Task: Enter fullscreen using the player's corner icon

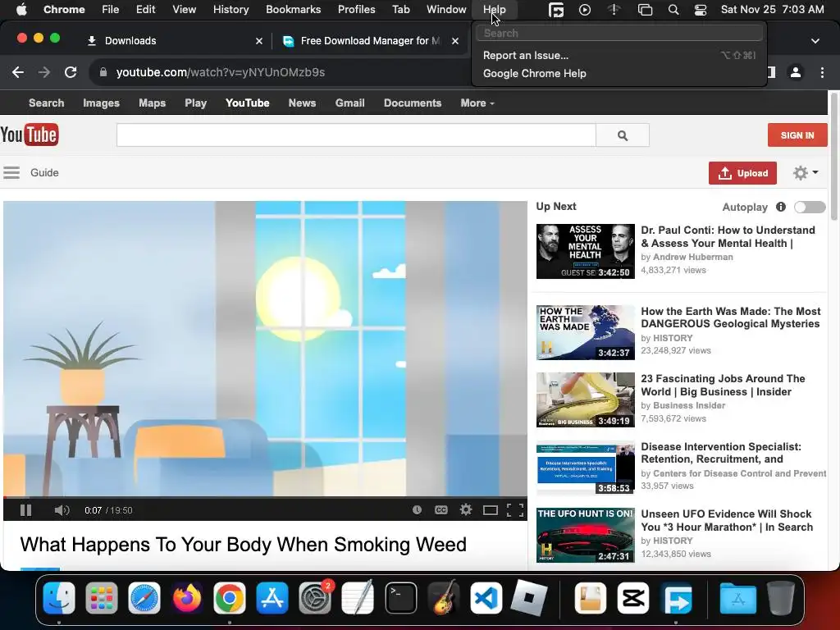Action: click(515, 510)
